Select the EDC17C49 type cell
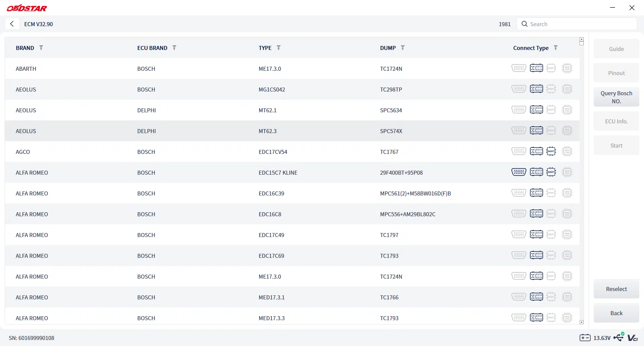644x346 pixels. pyautogui.click(x=271, y=235)
